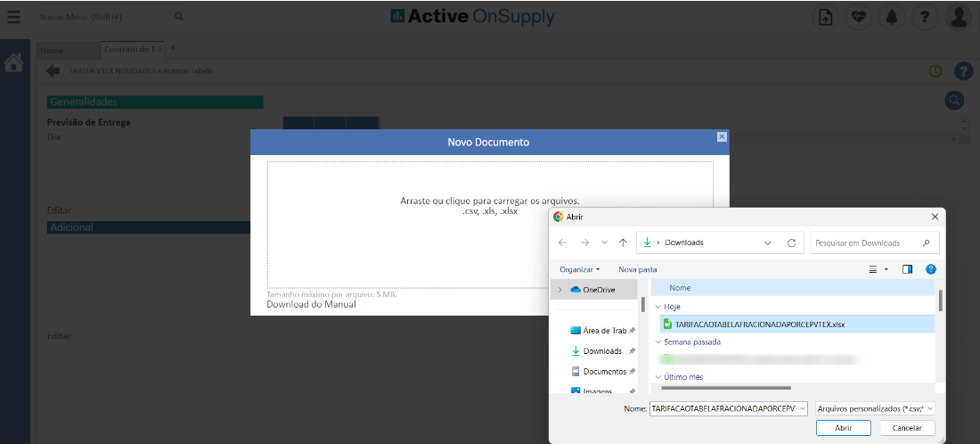Viewport: 980px width, 444px height.
Task: Open the user profile avatar
Action: [958, 18]
